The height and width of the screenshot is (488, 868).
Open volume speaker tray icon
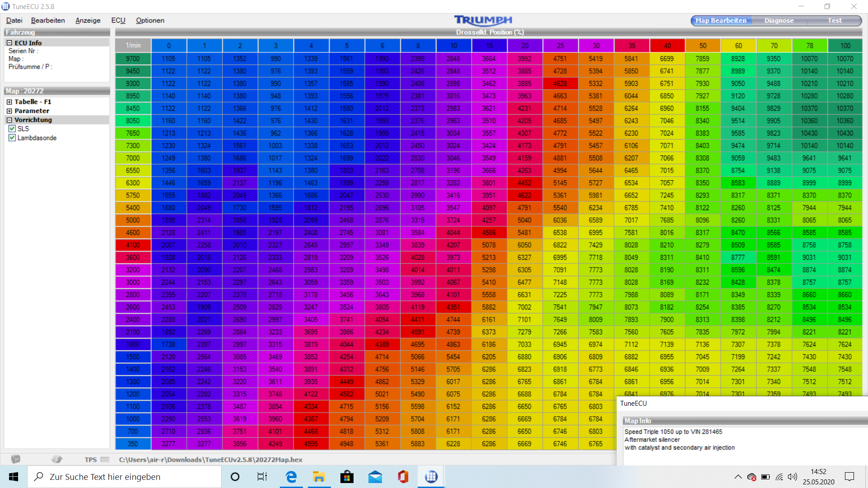(793, 477)
